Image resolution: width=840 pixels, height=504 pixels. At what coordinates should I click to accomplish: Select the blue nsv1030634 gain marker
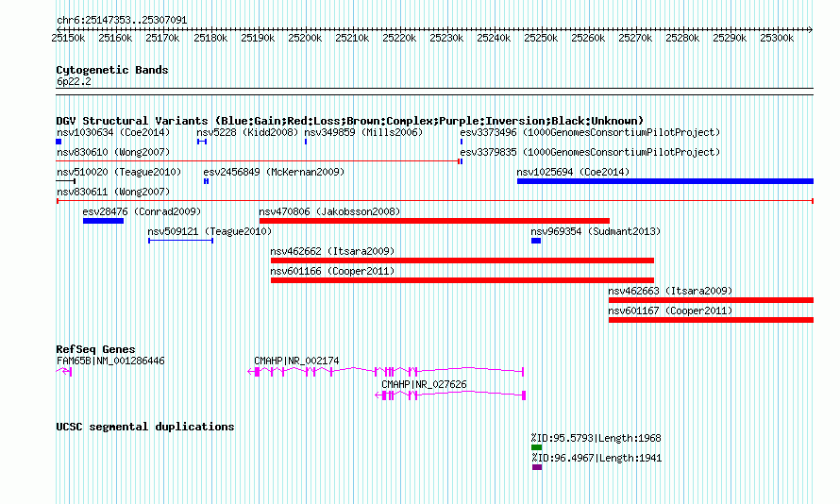pos(59,142)
